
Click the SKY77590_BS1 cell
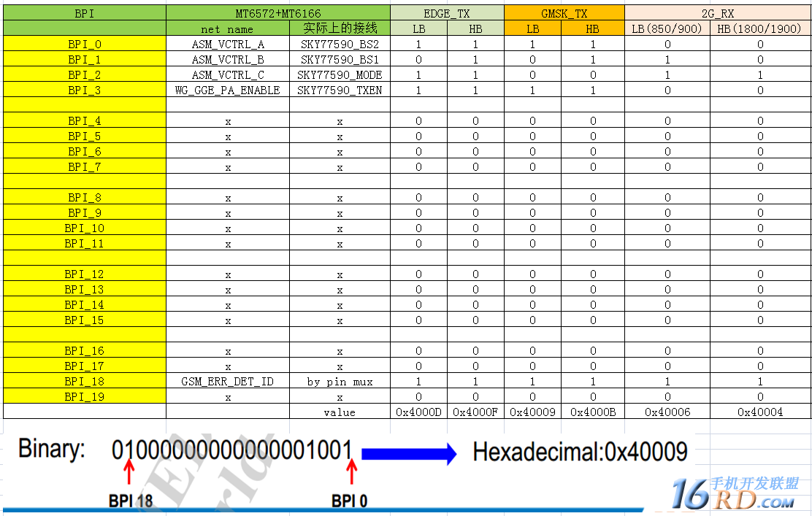340,60
